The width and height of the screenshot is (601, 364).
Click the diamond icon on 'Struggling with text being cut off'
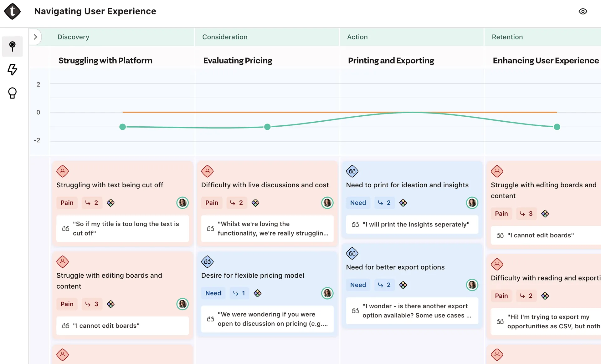pos(110,203)
